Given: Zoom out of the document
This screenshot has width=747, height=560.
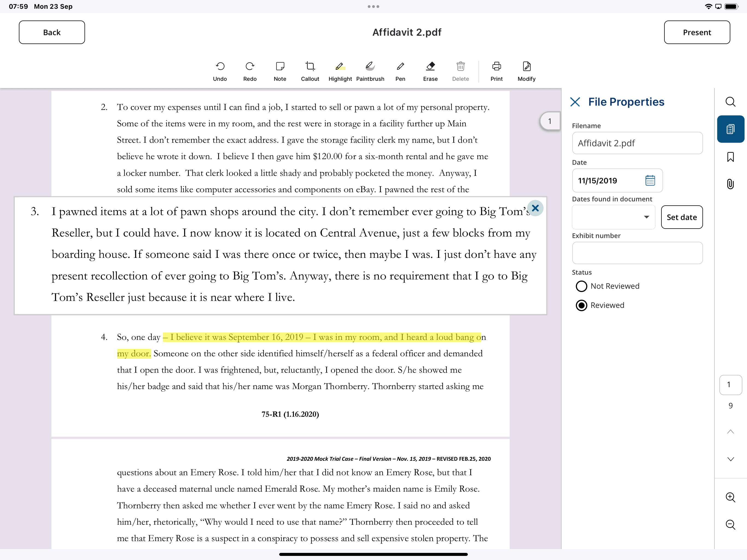Looking at the screenshot, I should tap(730, 524).
